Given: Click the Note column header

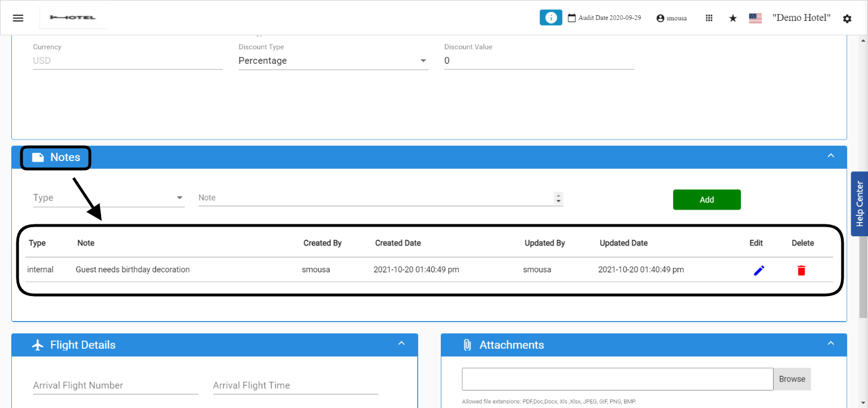Looking at the screenshot, I should pyautogui.click(x=86, y=243).
